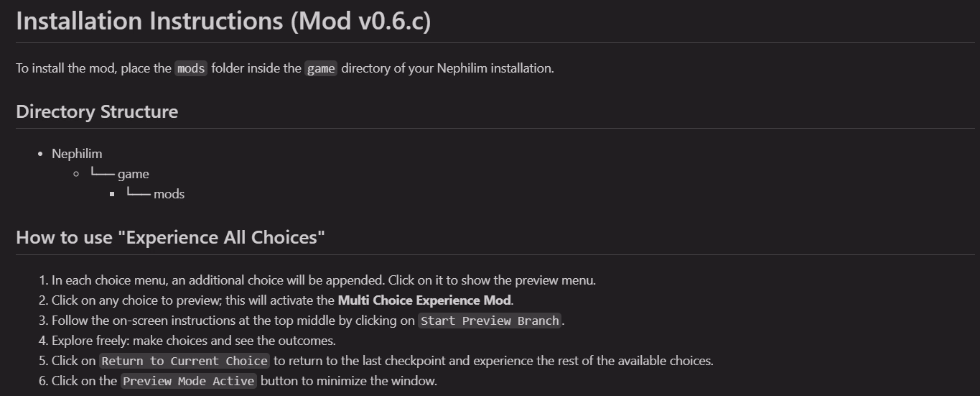980x396 pixels.
Task: Click the Directory Structure heading
Action: pyautogui.click(x=97, y=111)
